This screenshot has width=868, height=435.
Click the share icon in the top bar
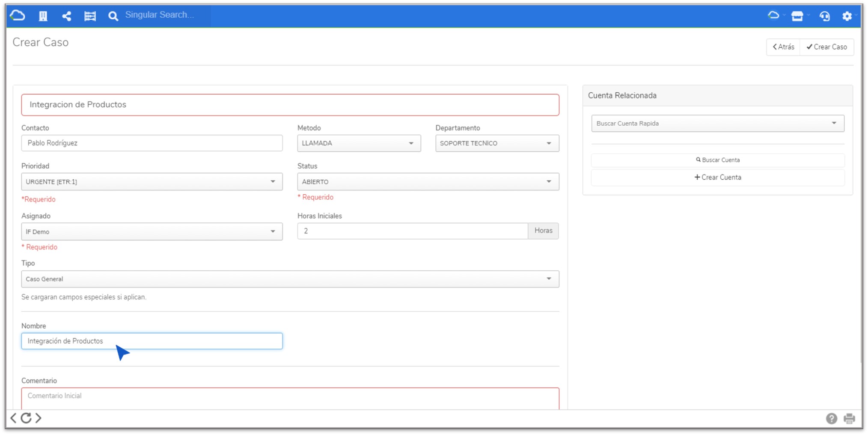pyautogui.click(x=66, y=16)
